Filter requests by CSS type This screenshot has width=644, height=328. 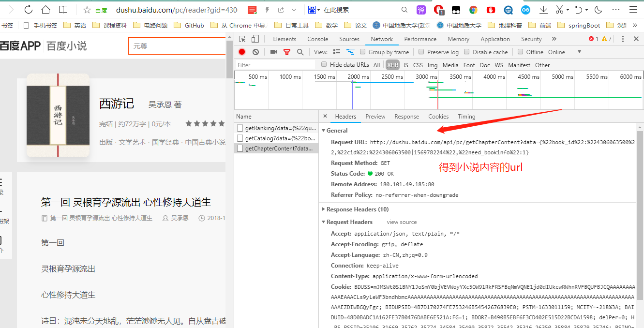click(418, 65)
